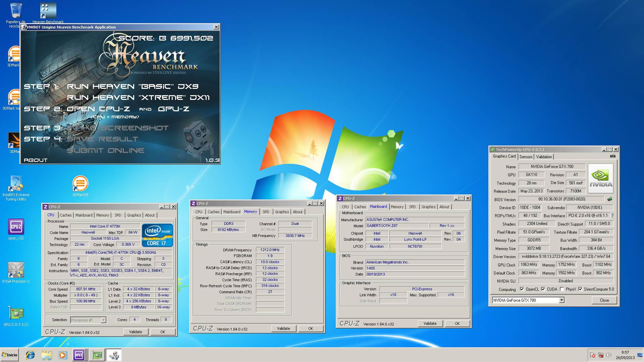Open SPD tab in CPU-Z Memory window
644x362 pixels.
[266, 212]
